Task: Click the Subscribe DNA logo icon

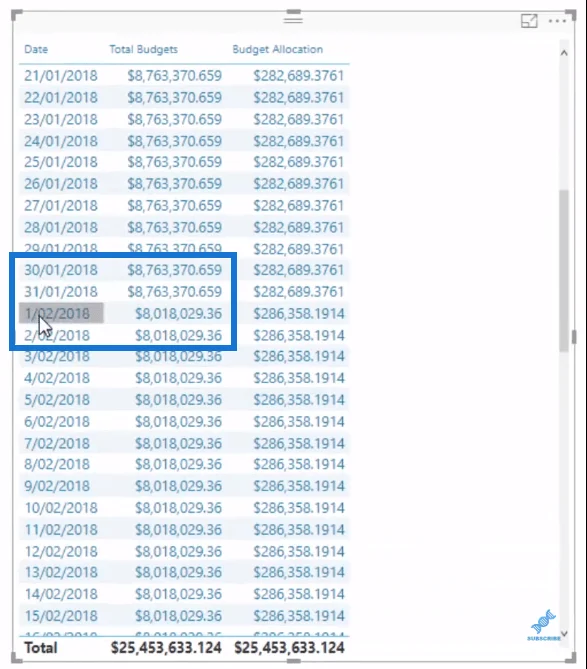Action: 544,625
